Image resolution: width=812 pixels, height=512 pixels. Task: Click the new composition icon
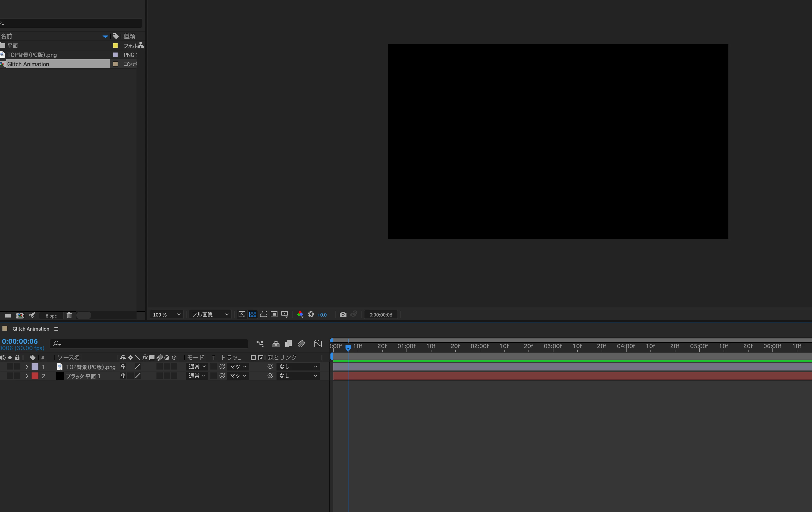pos(20,315)
